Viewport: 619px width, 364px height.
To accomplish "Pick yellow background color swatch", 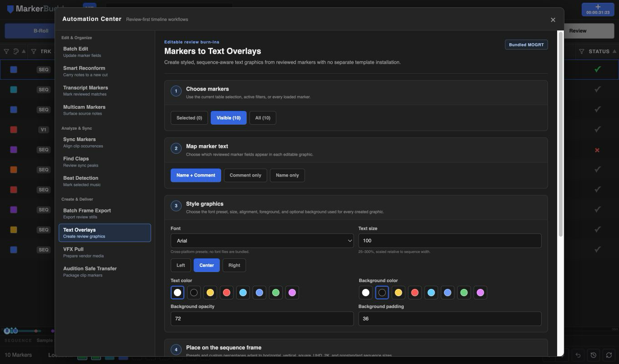I will [398, 293].
